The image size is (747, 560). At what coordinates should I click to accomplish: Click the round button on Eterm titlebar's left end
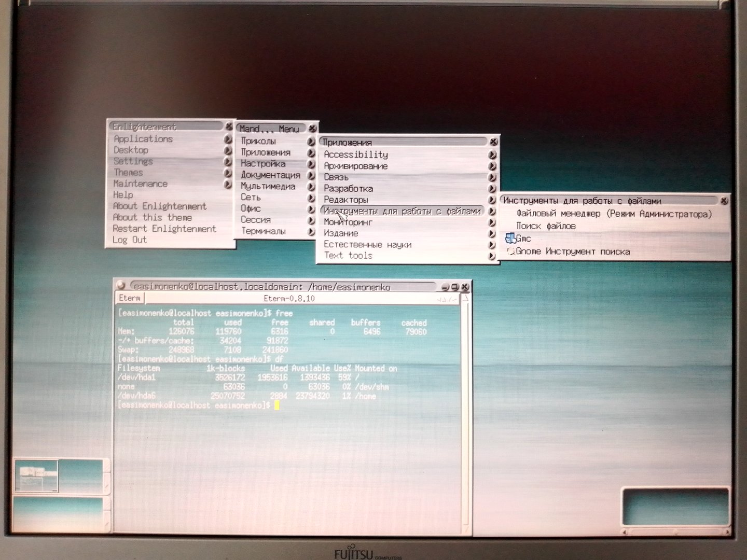click(121, 285)
